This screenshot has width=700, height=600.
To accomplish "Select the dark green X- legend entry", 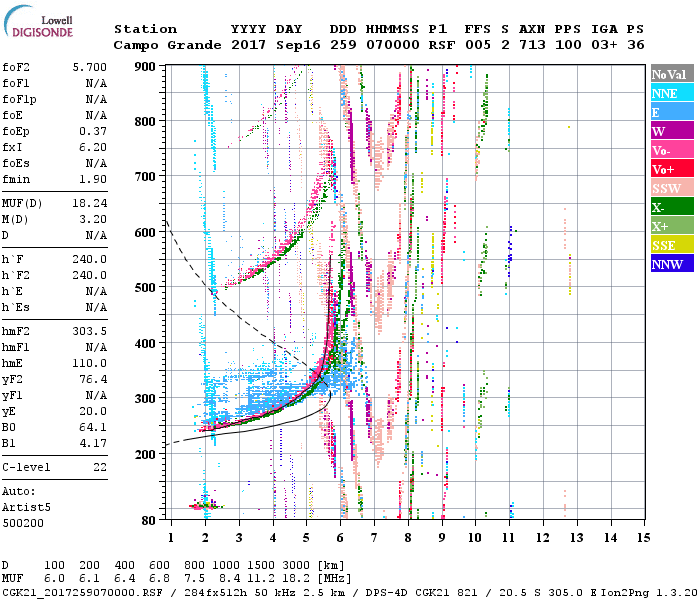I will click(x=671, y=207).
